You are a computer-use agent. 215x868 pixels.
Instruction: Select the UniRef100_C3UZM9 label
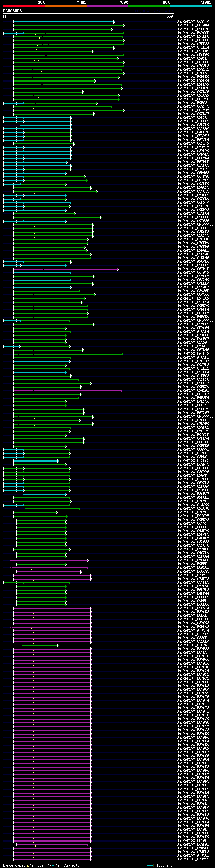click(193, 125)
